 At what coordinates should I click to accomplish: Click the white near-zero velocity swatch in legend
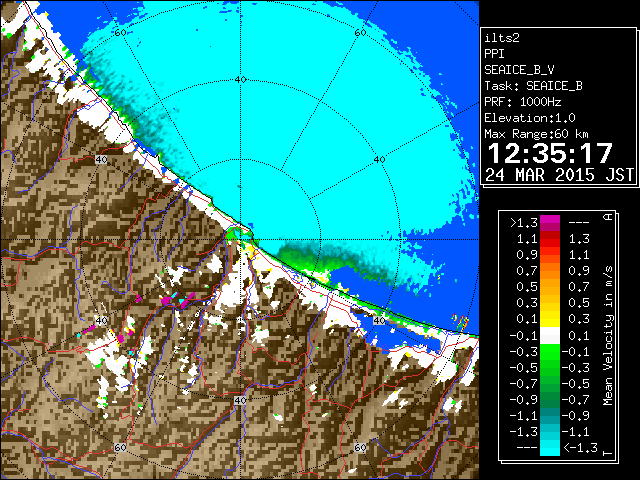(x=550, y=336)
